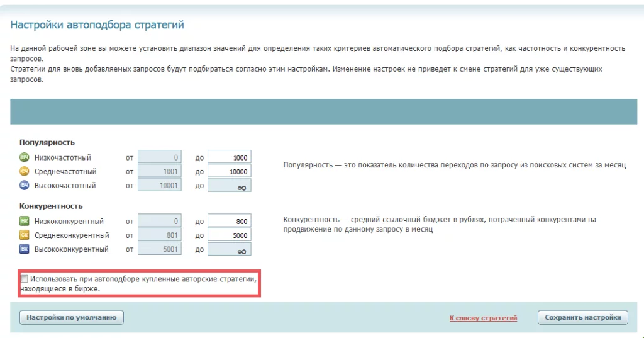Screen dimensions: 644x338
Task: Click the Высокочастотный 'от' field with 10001
Action: click(159, 185)
